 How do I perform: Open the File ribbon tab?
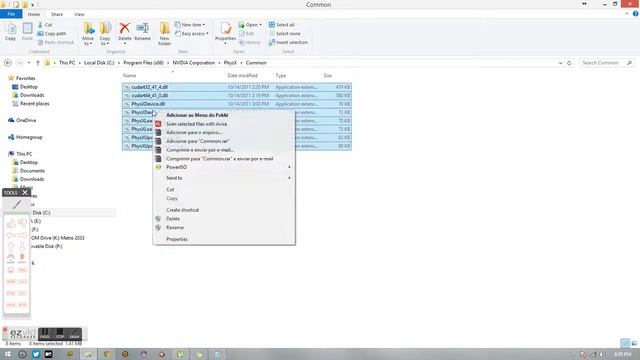pyautogui.click(x=11, y=14)
